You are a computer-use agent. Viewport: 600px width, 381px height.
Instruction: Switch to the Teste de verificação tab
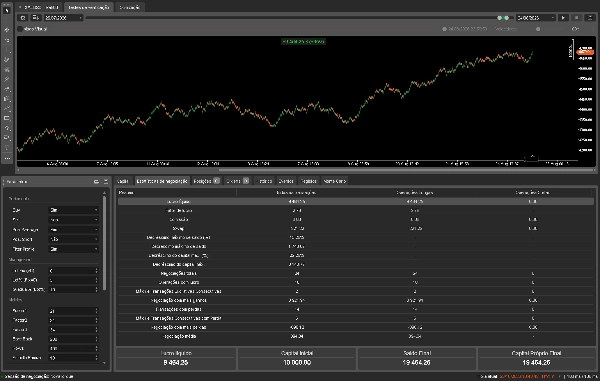pos(89,7)
